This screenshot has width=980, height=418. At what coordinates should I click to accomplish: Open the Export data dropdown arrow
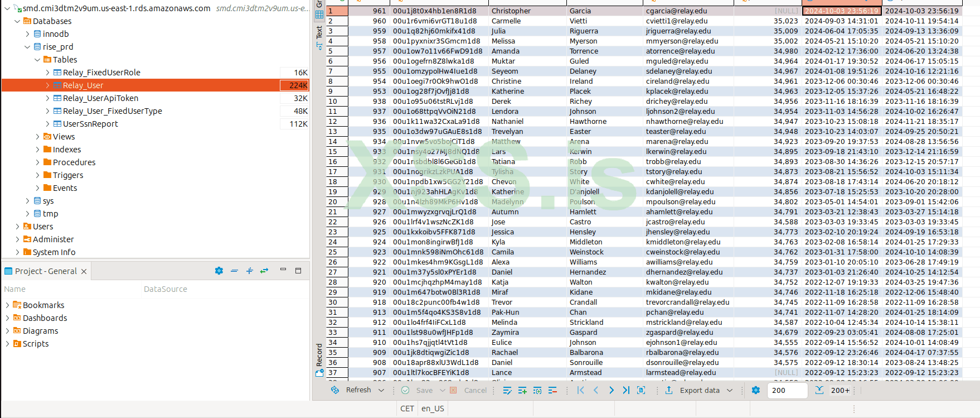(730, 390)
